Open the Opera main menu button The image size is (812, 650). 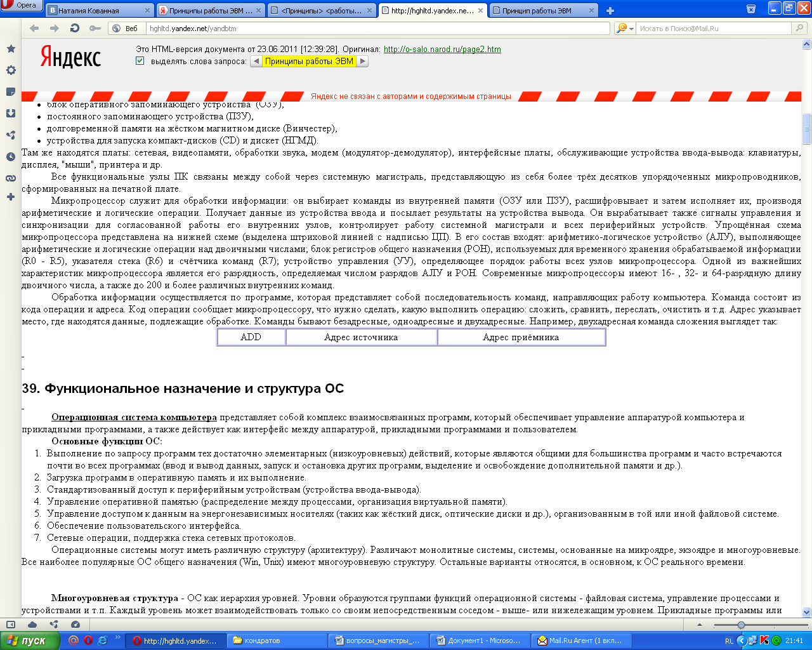[21, 6]
